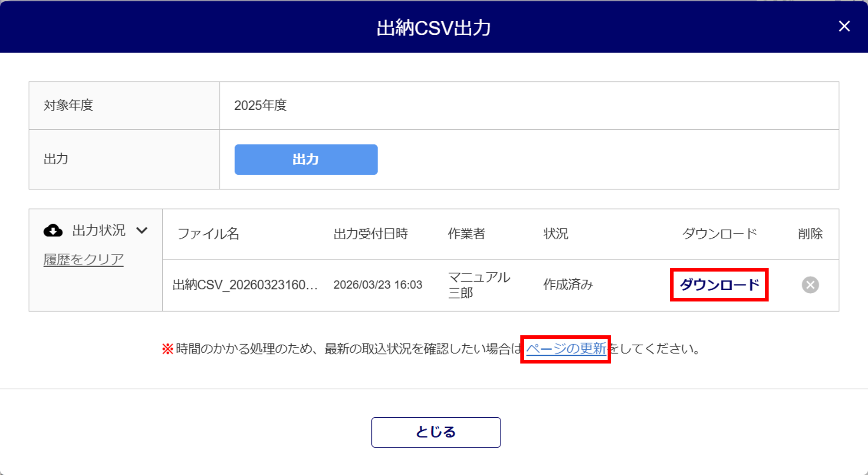Click the 2025年度 target year value

(260, 105)
